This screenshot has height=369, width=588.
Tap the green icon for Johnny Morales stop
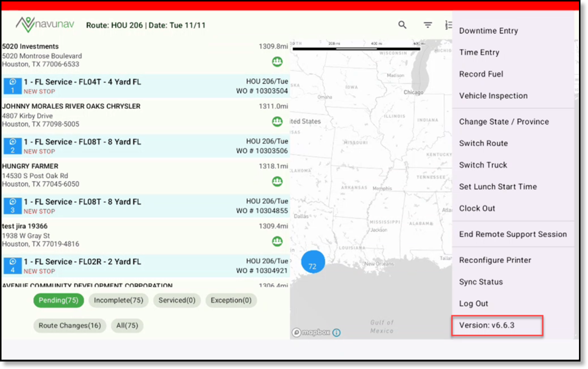[x=277, y=121]
